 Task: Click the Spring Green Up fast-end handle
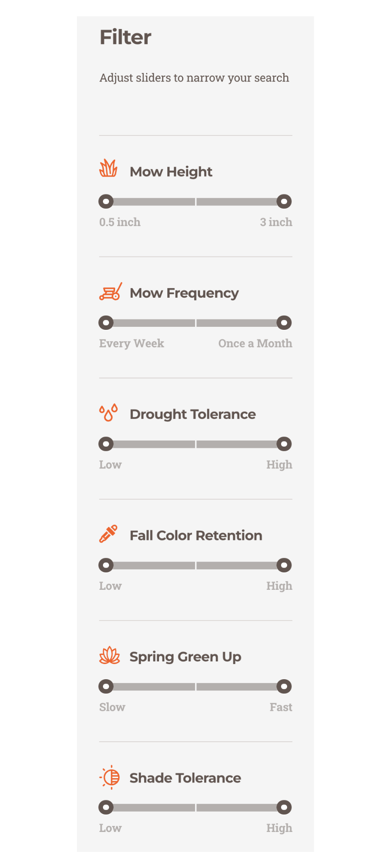pos(284,686)
